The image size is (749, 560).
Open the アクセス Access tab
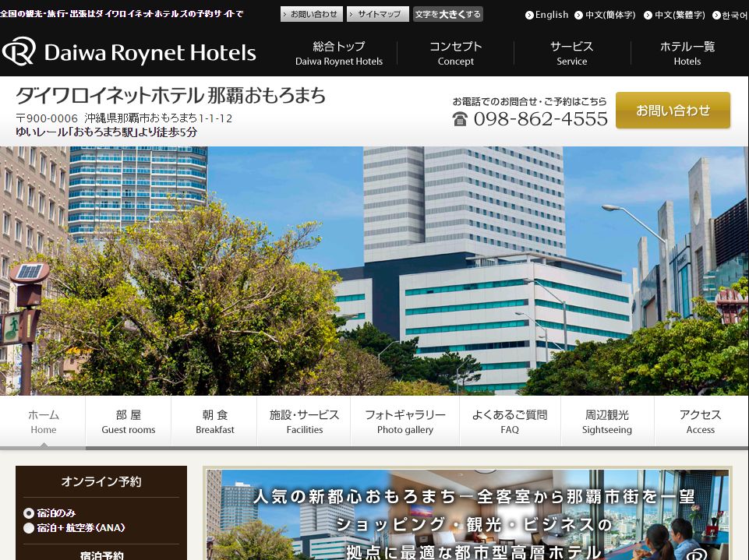(x=701, y=421)
